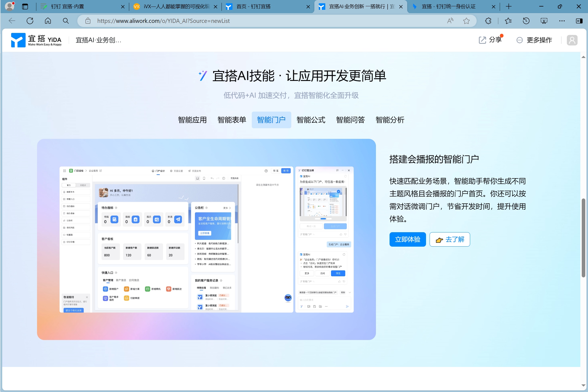Select the 智能应用 tab
Image resolution: width=588 pixels, height=392 pixels.
[x=192, y=120]
